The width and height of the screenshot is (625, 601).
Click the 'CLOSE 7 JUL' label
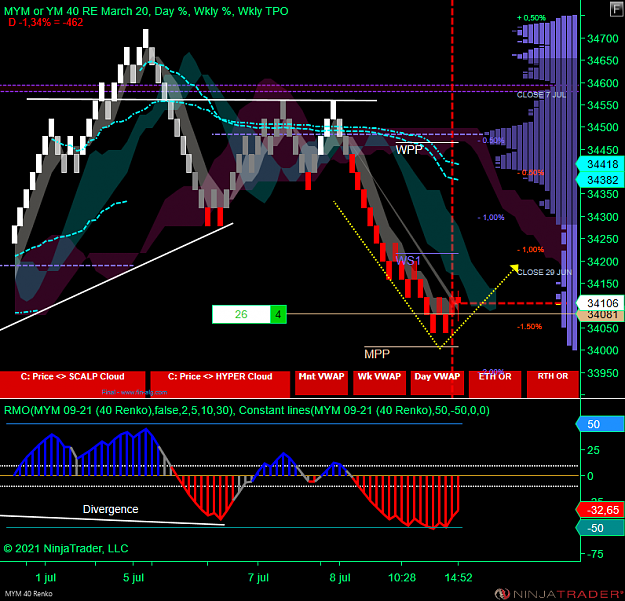tap(541, 95)
